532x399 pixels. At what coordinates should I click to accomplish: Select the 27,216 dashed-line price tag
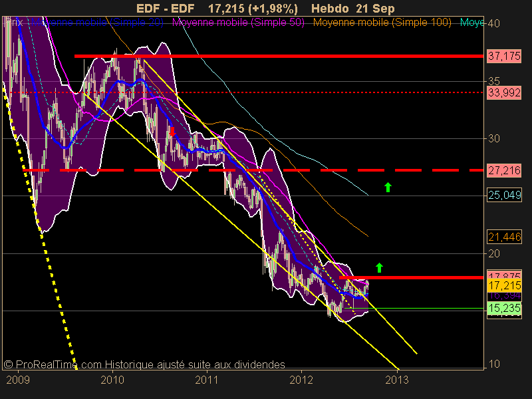click(x=504, y=170)
